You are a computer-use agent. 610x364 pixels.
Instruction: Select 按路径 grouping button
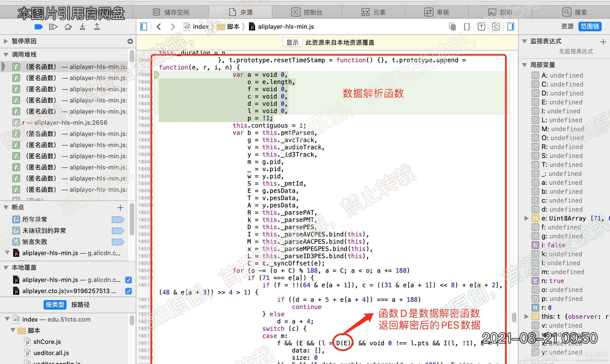click(x=80, y=305)
